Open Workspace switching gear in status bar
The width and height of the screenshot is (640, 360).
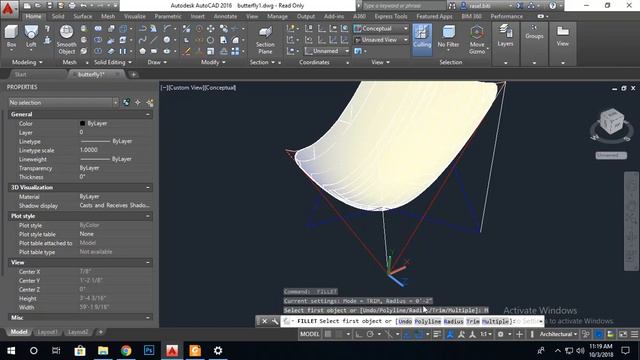pos(501,334)
